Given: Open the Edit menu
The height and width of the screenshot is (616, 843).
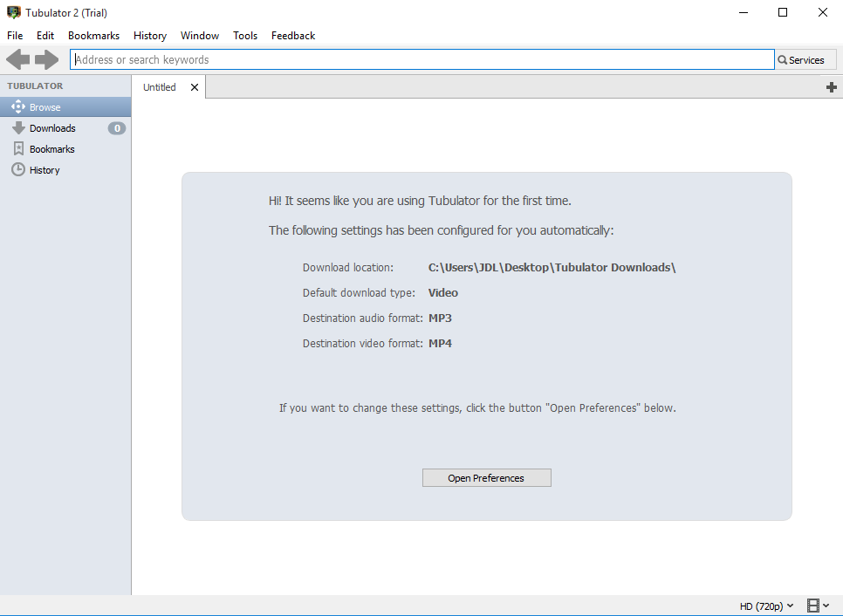Looking at the screenshot, I should pos(45,36).
